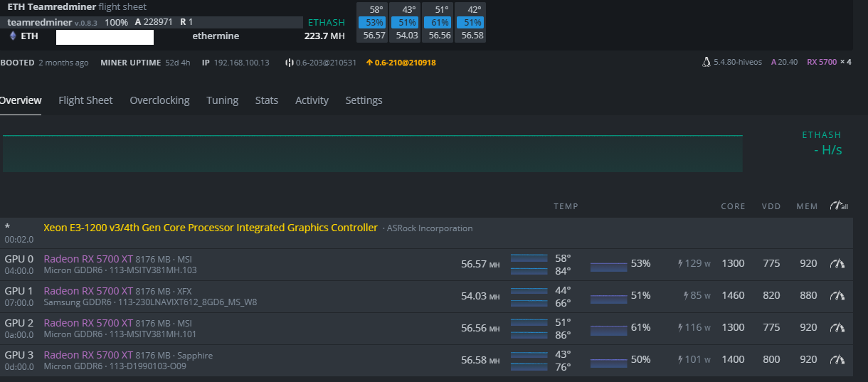
Task: Open the Overclocking tab
Action: point(159,100)
